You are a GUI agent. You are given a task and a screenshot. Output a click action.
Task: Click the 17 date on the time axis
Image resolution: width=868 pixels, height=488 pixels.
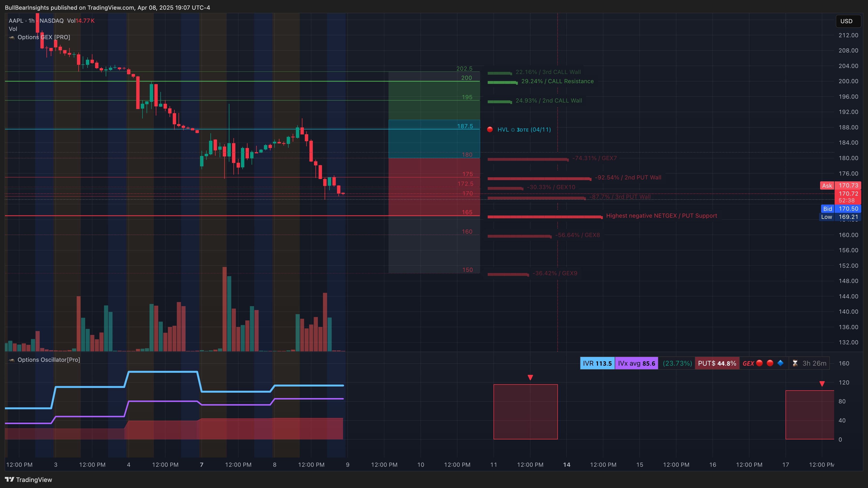pos(786,465)
